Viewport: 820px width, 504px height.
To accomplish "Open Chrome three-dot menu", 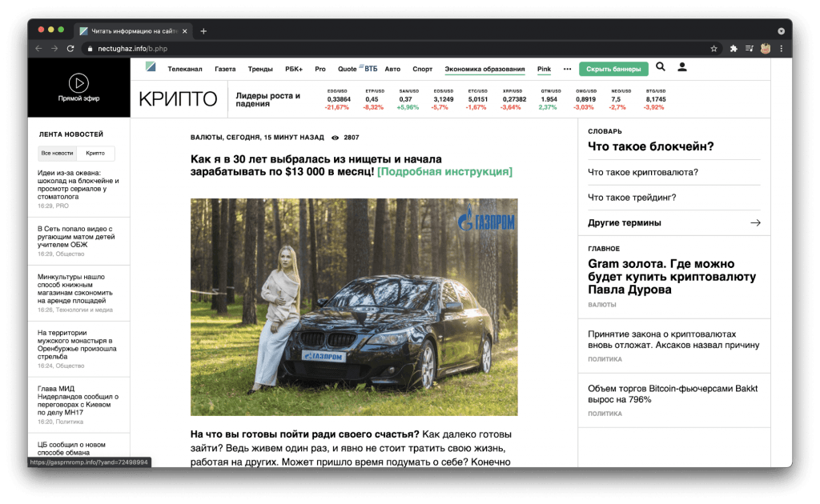I will tap(782, 49).
